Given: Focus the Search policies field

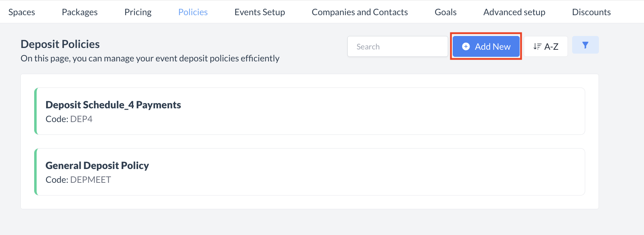Looking at the screenshot, I should 397,47.
